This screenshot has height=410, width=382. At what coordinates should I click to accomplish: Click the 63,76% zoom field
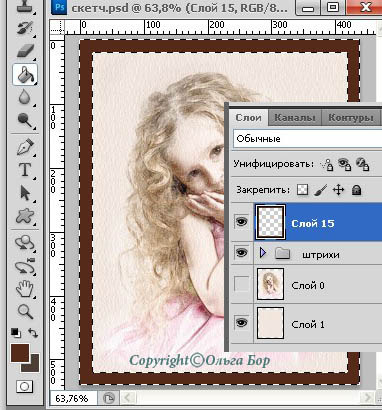(x=73, y=398)
